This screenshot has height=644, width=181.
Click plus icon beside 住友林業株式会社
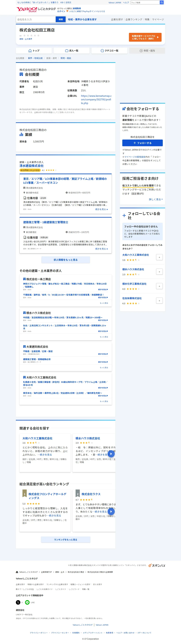click(159, 301)
